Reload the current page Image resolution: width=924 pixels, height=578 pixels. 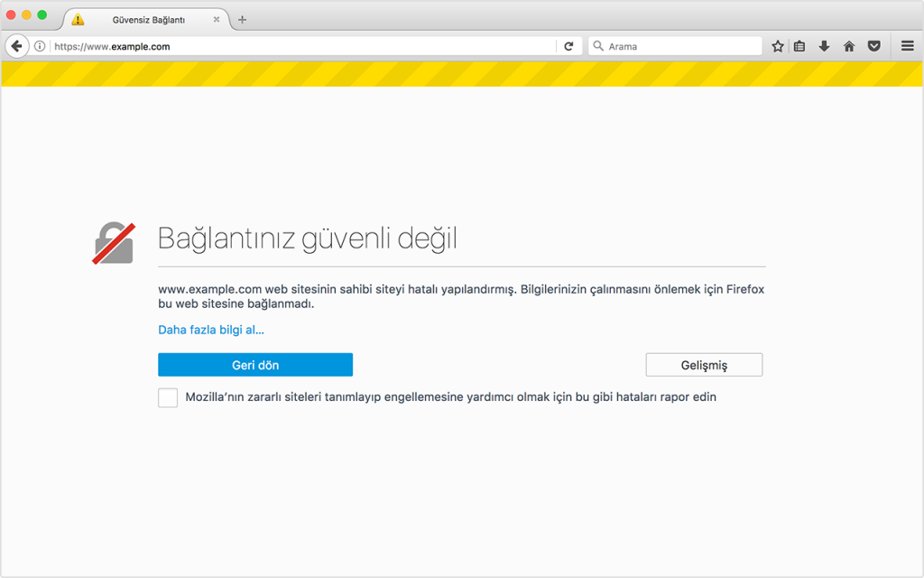[x=568, y=45]
